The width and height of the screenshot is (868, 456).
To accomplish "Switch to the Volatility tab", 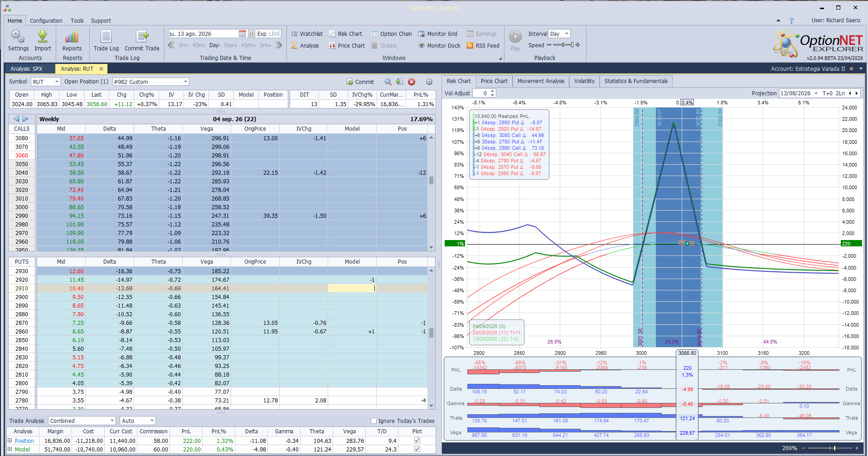I will pos(584,81).
